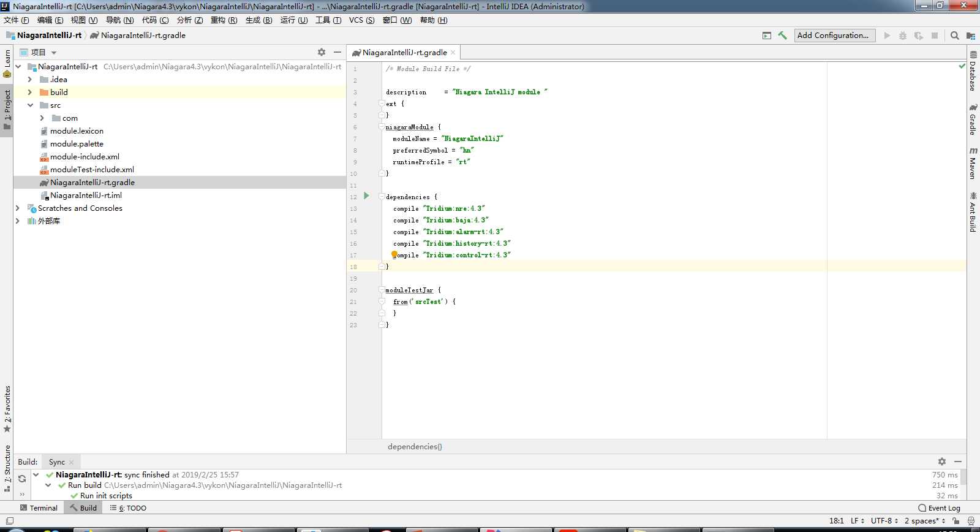Close the Sync tab in Build panel
The width and height of the screenshot is (980, 532).
(x=72, y=462)
